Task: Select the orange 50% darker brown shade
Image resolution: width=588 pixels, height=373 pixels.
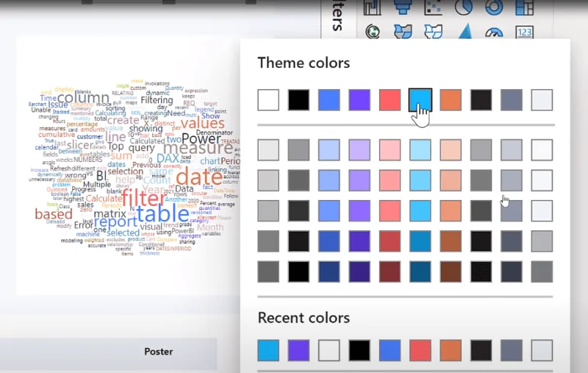Action: click(451, 271)
